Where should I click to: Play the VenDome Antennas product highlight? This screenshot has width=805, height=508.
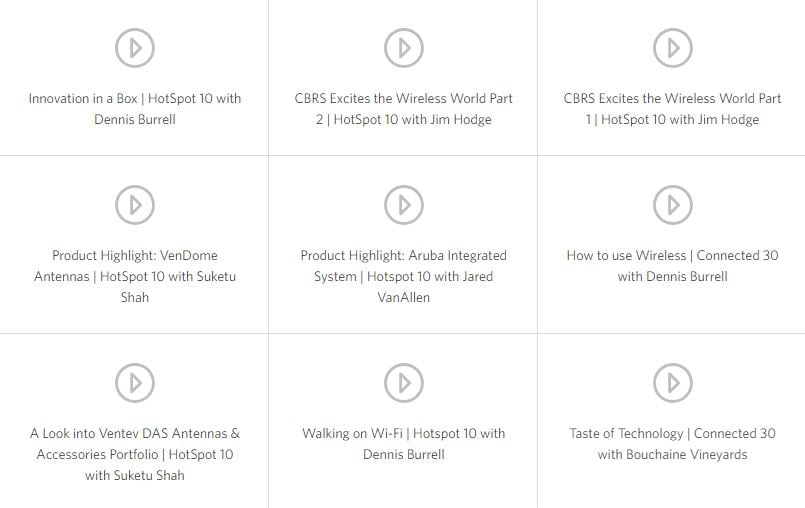click(x=135, y=204)
